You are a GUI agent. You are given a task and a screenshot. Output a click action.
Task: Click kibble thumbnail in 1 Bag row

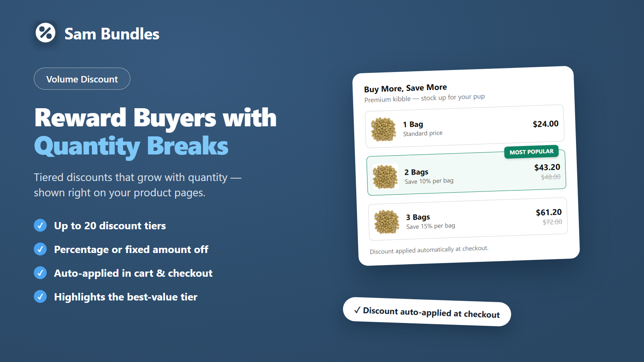tap(383, 129)
